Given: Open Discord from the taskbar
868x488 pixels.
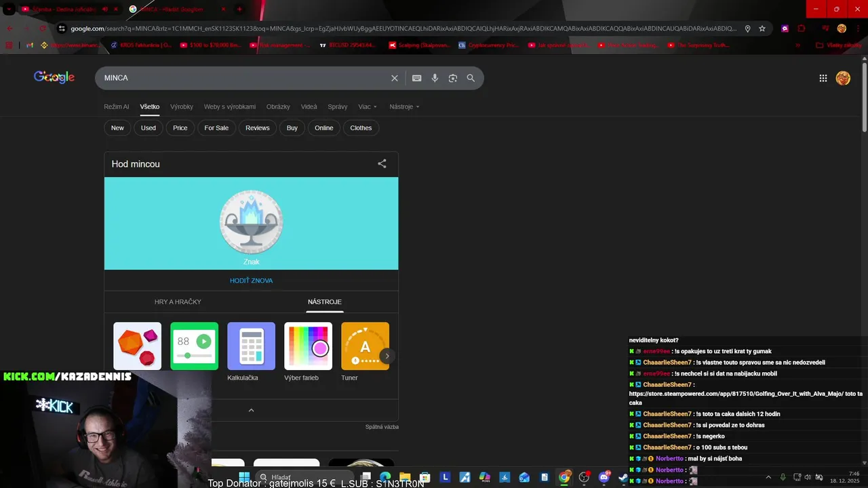Looking at the screenshot, I should [604, 477].
